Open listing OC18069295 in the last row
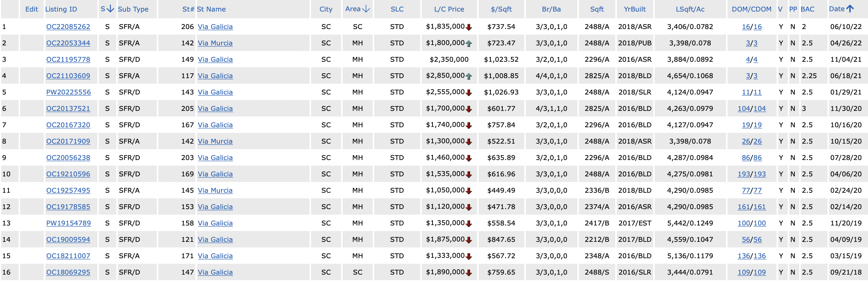Viewport: 868px width, 285px height. 68,272
